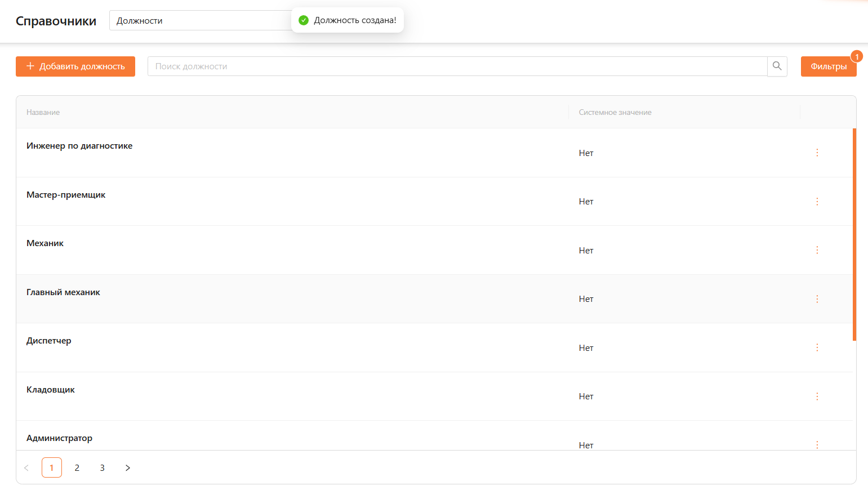Click the green success checkmark icon
The image size is (868, 490).
coord(304,20)
